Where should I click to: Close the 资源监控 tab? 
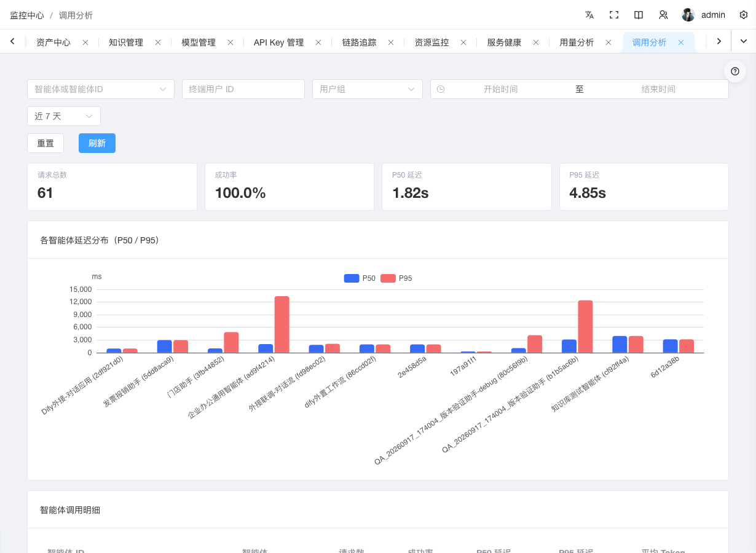tap(463, 42)
